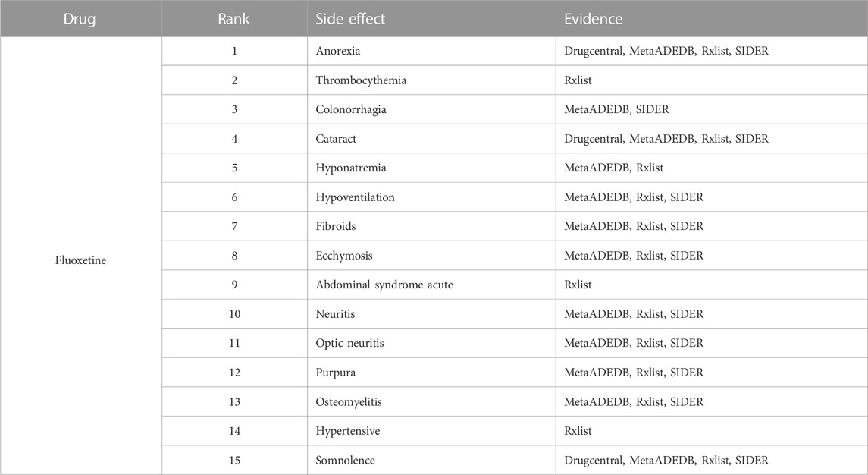Click the Cataract side effect
The image size is (868, 475).
pos(336,139)
